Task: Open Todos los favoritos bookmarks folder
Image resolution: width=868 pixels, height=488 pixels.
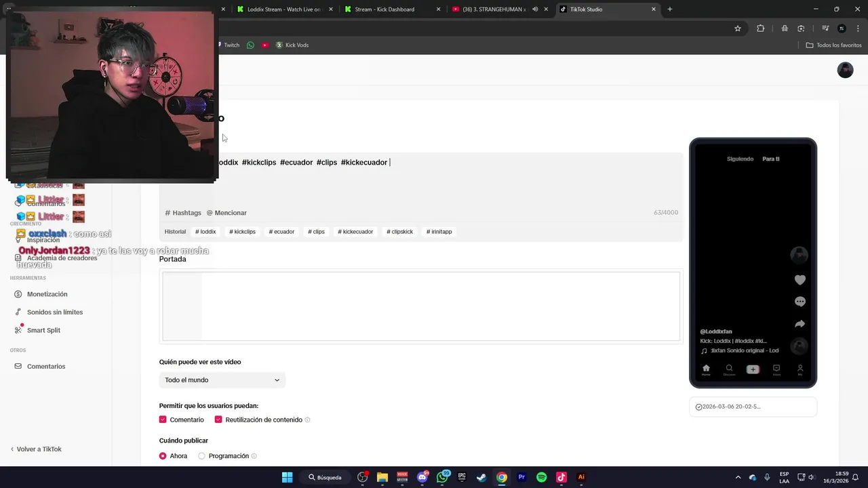Action: point(833,45)
